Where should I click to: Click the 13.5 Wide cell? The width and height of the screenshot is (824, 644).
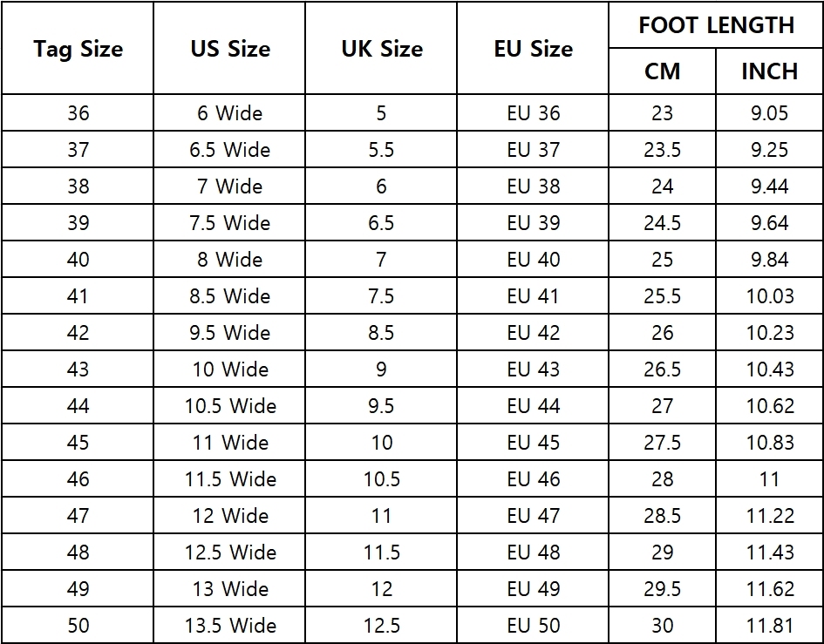[229, 625]
